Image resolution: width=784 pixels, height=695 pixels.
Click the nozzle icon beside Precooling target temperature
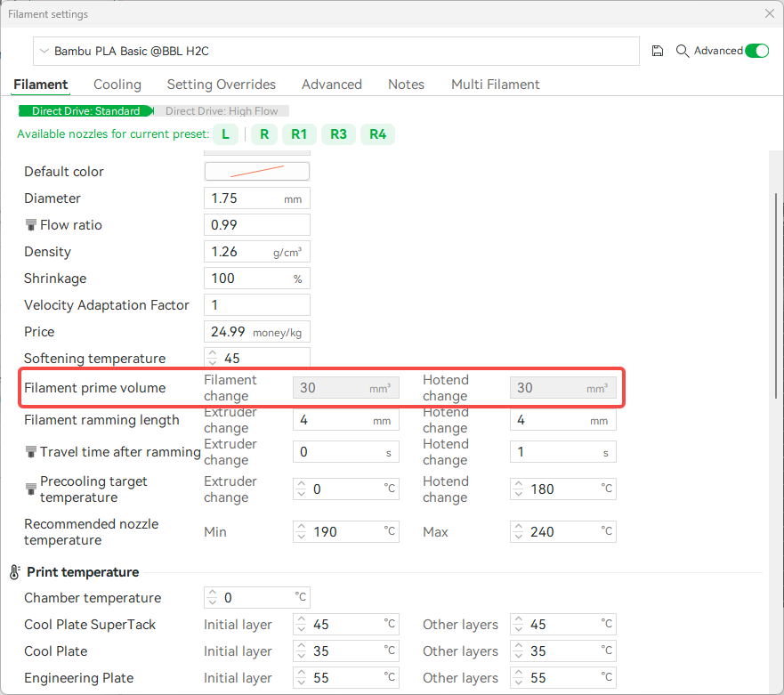[31, 489]
